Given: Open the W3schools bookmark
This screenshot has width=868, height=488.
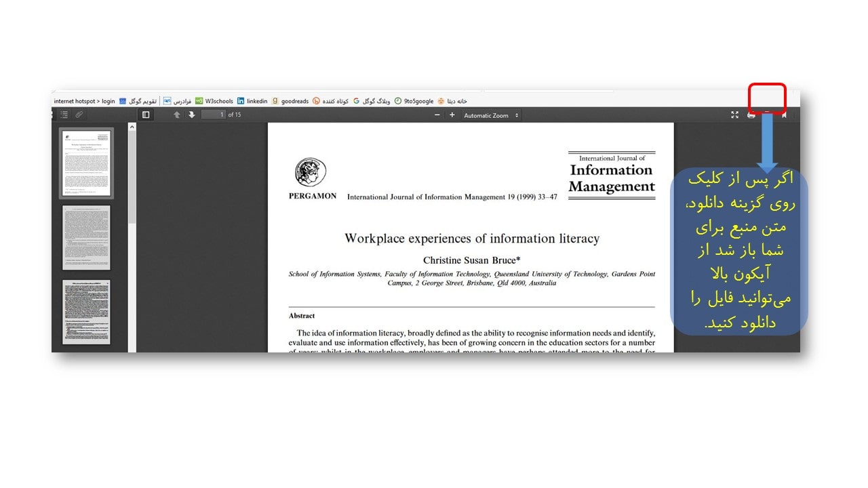Looking at the screenshot, I should [214, 101].
